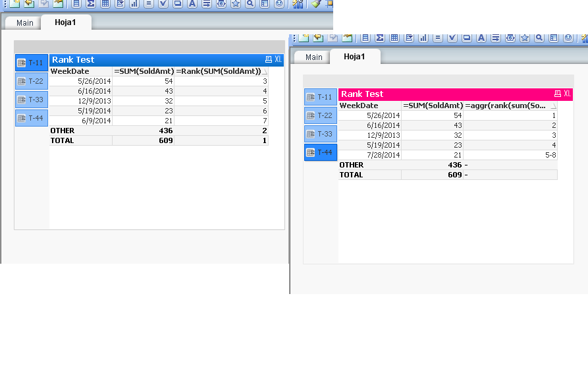Create Table Box from right window toolbar

394,38
